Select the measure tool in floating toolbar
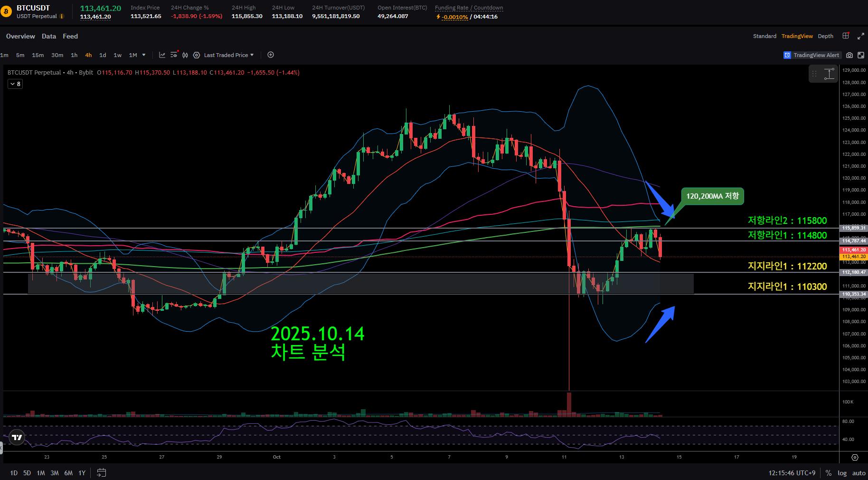The height and width of the screenshot is (480, 868). [829, 74]
